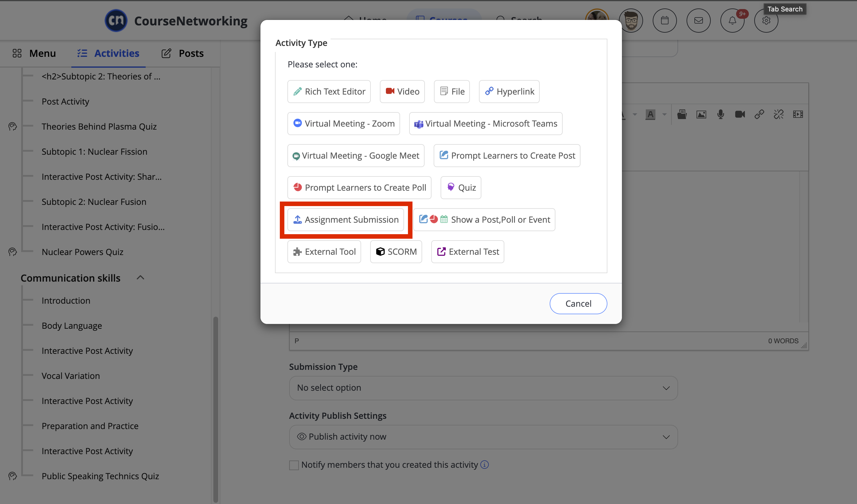Click quiz icon beside Public Speaking Technics Quiz

pos(13,476)
